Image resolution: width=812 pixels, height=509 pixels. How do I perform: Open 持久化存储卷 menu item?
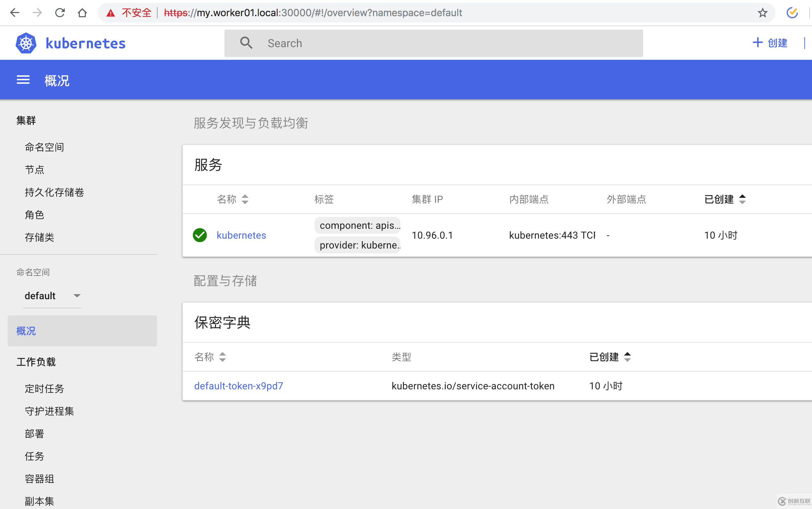click(x=54, y=192)
